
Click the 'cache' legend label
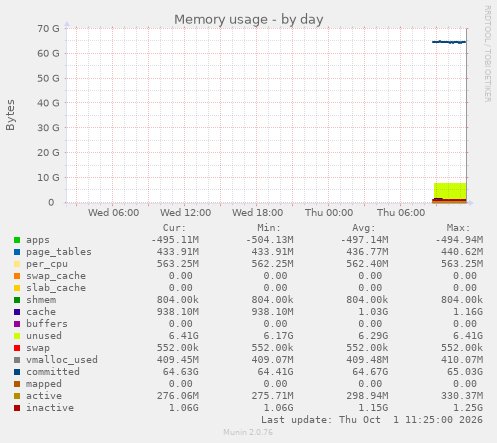[41, 312]
